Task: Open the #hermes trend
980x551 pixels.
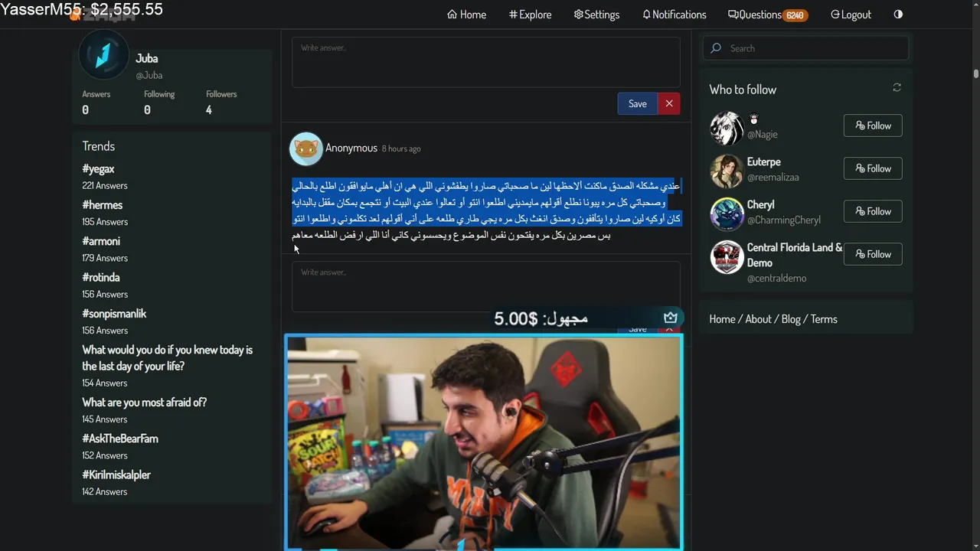Action: point(102,205)
